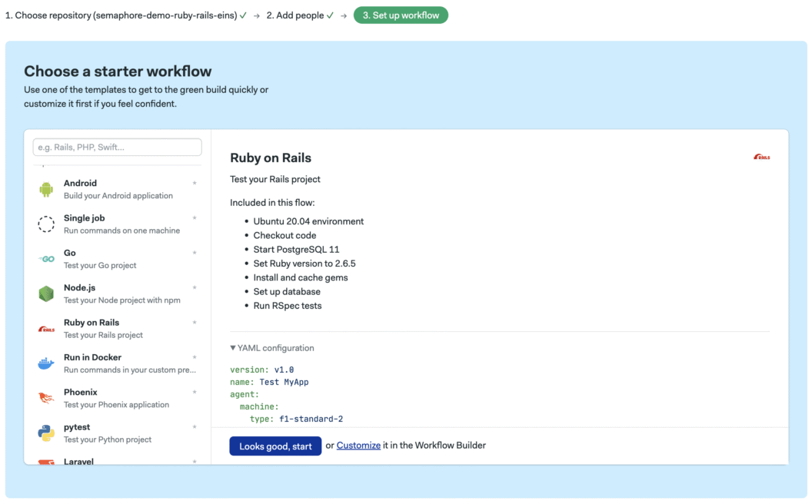
Task: Click the 'Set Ruby version to 2.6.5' bullet
Action: coord(304,264)
